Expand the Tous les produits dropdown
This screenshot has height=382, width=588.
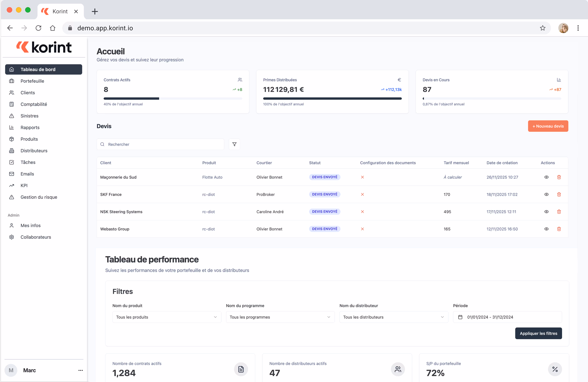click(167, 317)
